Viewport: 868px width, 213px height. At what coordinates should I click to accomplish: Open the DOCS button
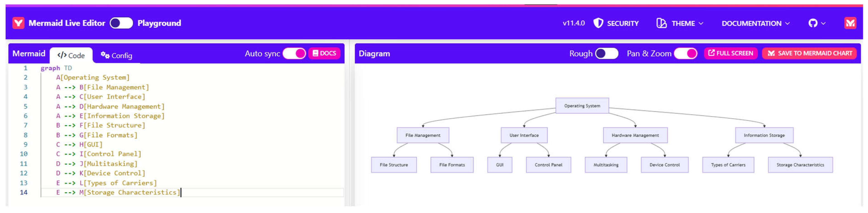pyautogui.click(x=324, y=53)
